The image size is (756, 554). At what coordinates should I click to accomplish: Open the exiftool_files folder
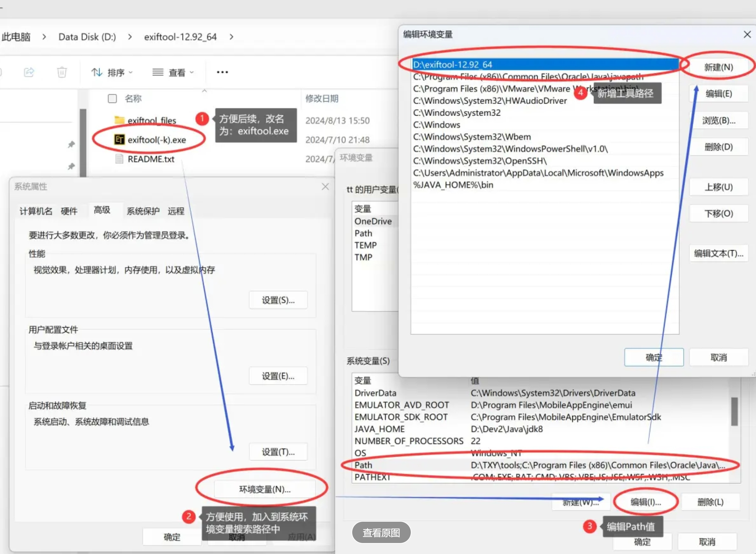coord(151,120)
